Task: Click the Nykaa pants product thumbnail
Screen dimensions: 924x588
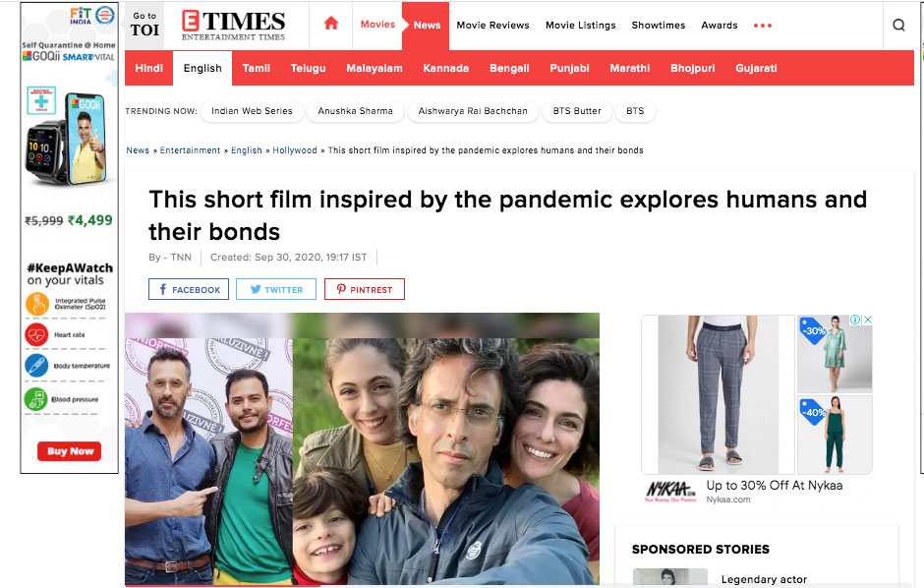Action: click(x=718, y=394)
